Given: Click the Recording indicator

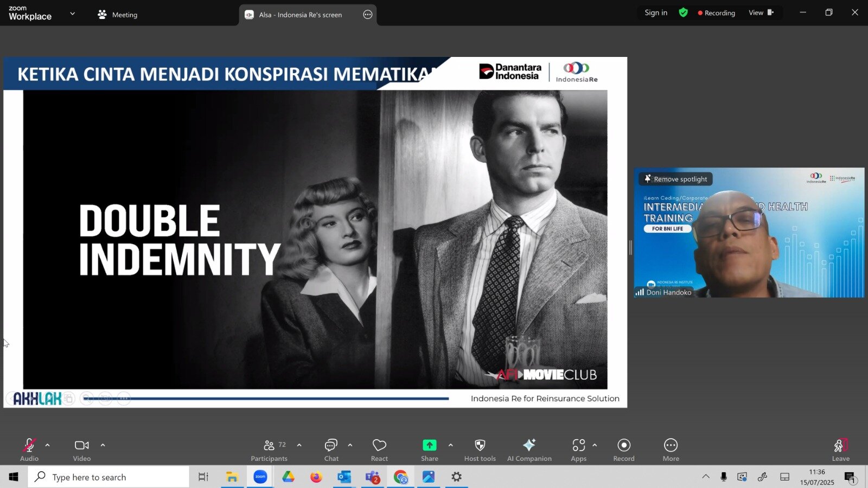Looking at the screenshot, I should click(x=716, y=12).
